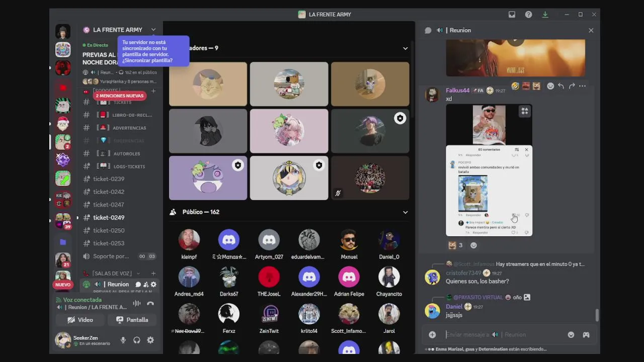Toggle the cat emoji reaction with count 3

click(455, 245)
